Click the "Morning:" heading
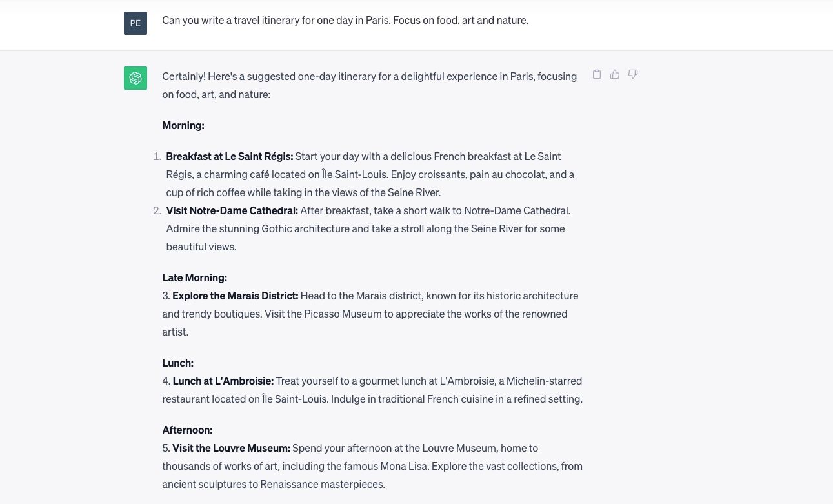The width and height of the screenshot is (833, 504). pyautogui.click(x=183, y=125)
